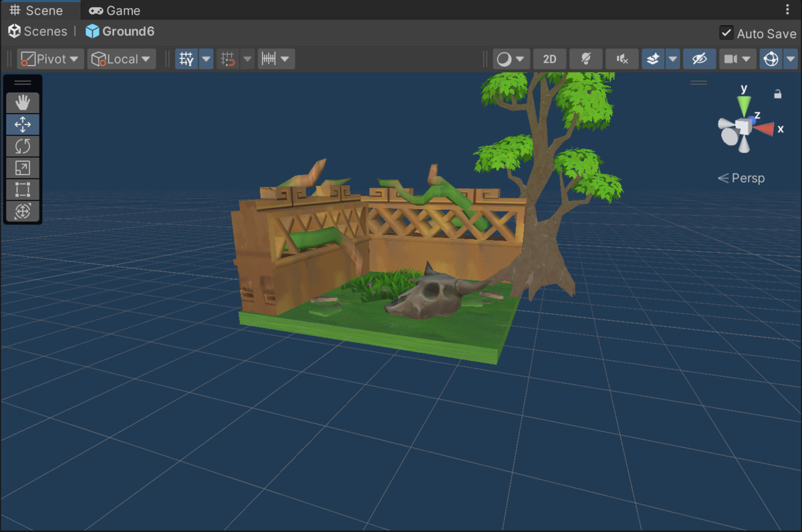This screenshot has height=532, width=802.
Task: Click the orientation gizmo lock icon
Action: coord(777,94)
